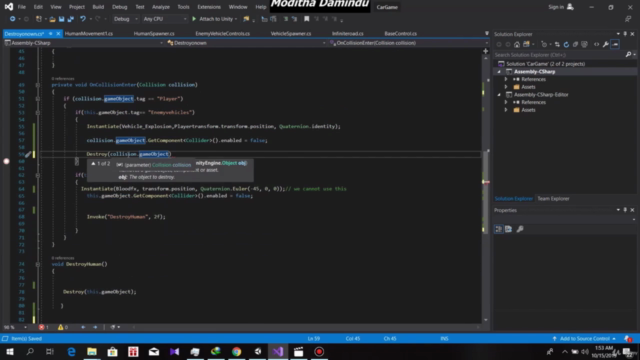The height and width of the screenshot is (360, 640).
Task: Click the View Code icon in Solution Explorer
Action: (x=596, y=44)
